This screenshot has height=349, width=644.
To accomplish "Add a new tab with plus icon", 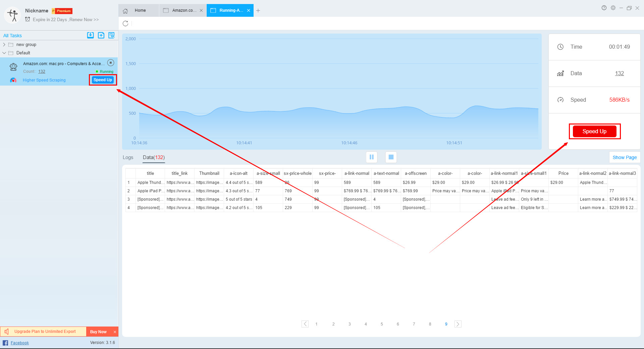I will [x=258, y=11].
